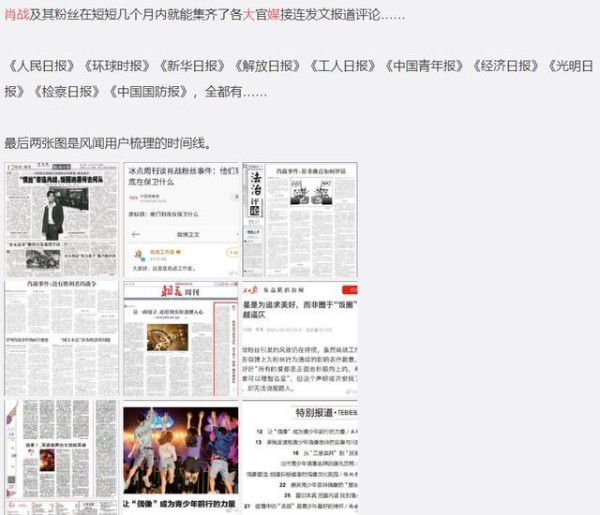600x515 pixels.
Task: Open the 特别报道 contents page thumbnail
Action: point(300,457)
